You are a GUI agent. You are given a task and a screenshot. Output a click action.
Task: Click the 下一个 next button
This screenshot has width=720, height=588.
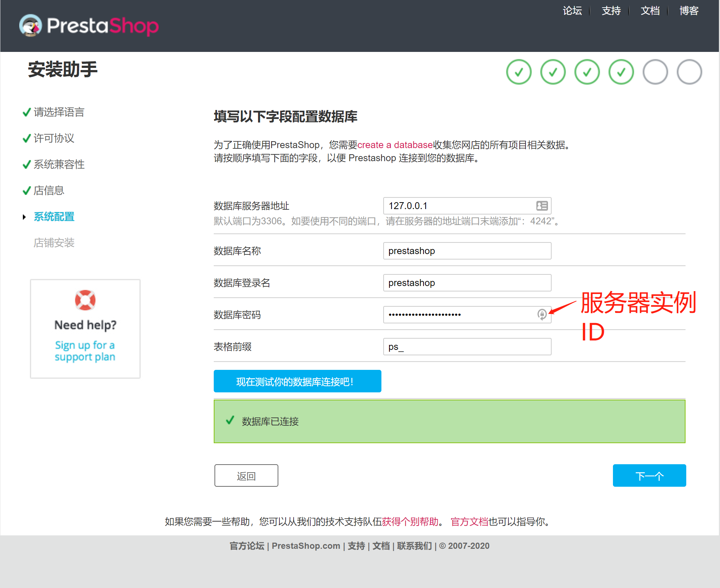pos(649,475)
